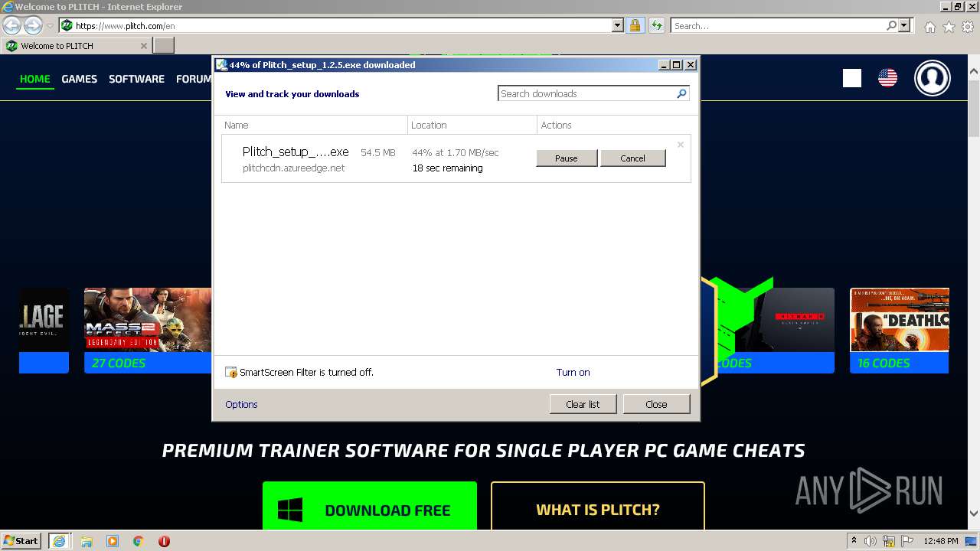Select the Plitch_setup exe download entry

(x=456, y=159)
